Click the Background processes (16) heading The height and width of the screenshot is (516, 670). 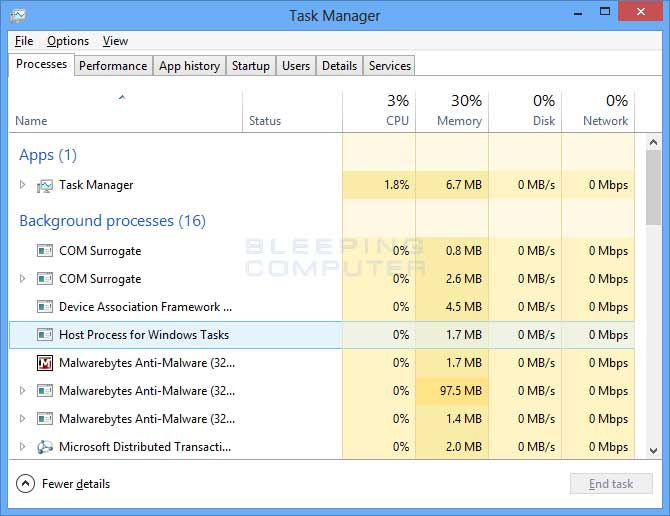[x=112, y=221]
